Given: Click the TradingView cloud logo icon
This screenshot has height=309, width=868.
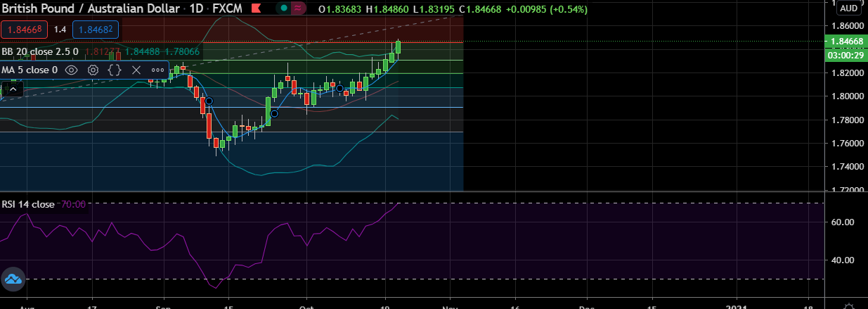Looking at the screenshot, I should coord(13,280).
